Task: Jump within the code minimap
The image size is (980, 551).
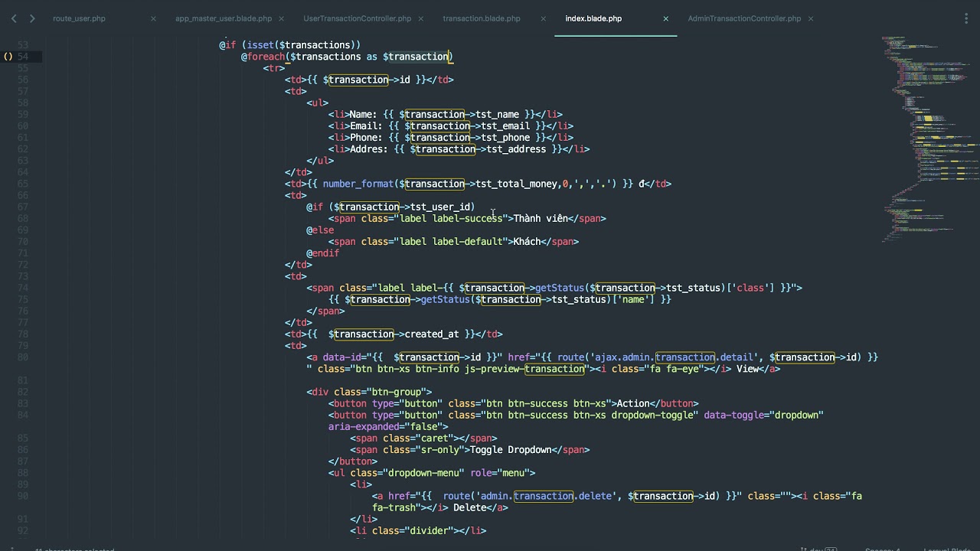Action: 928,138
